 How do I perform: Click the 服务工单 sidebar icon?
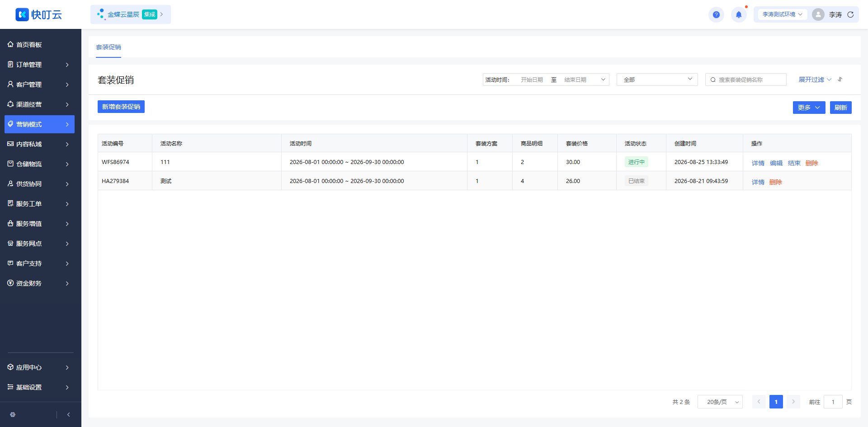[10, 203]
